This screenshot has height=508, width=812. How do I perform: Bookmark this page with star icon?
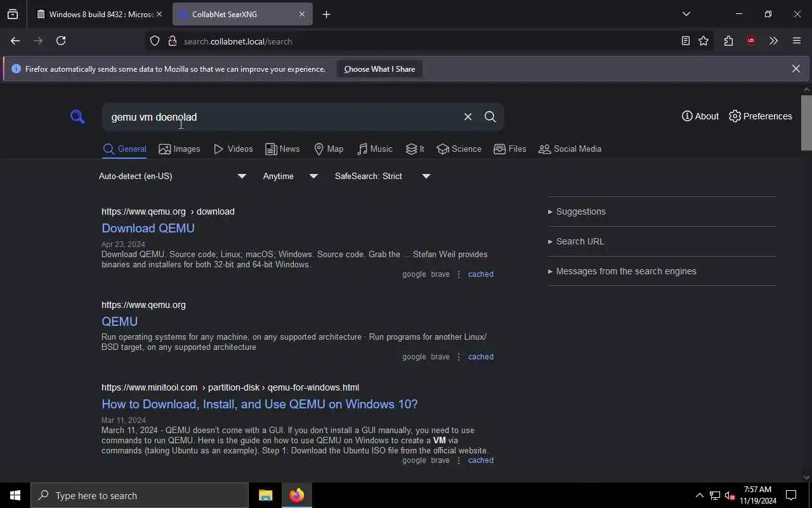[x=704, y=41]
